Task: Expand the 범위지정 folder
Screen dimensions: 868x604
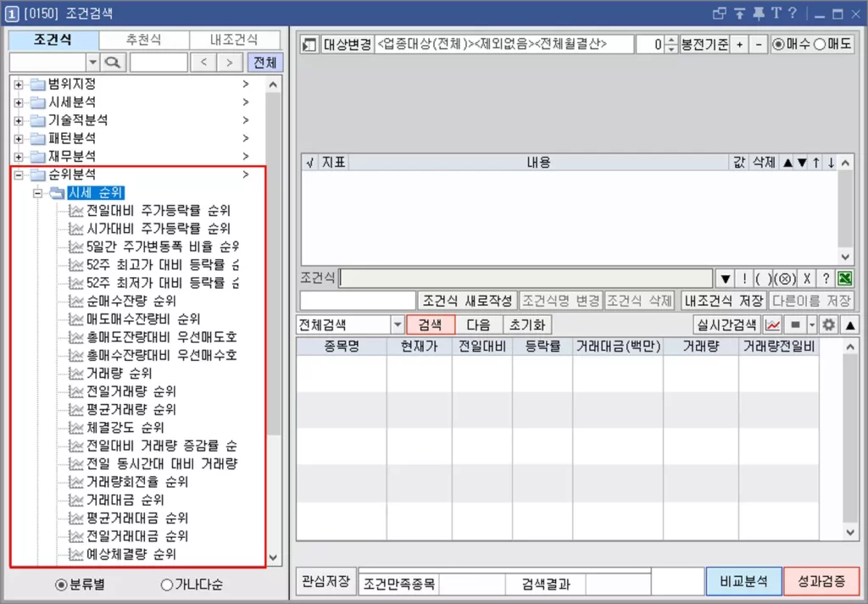Action: pos(19,85)
